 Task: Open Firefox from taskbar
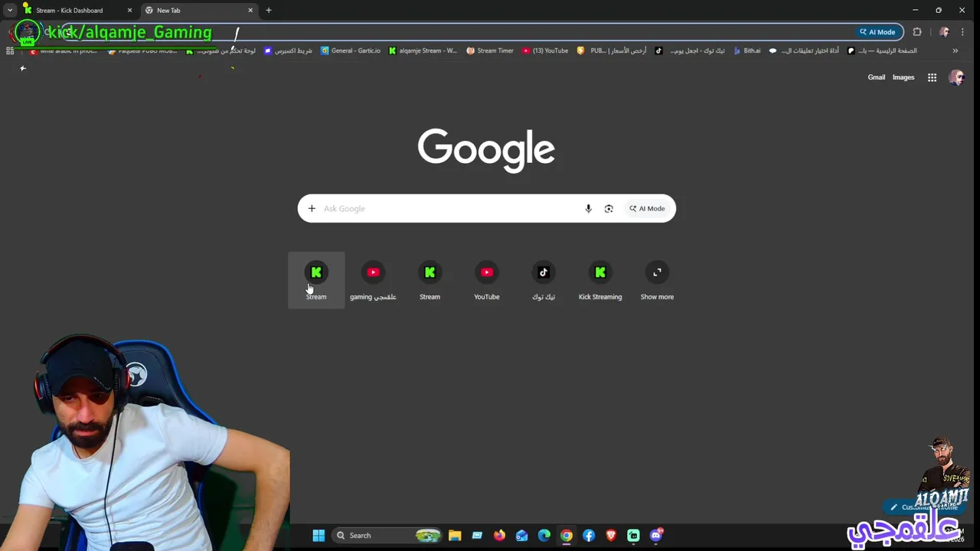pyautogui.click(x=499, y=536)
